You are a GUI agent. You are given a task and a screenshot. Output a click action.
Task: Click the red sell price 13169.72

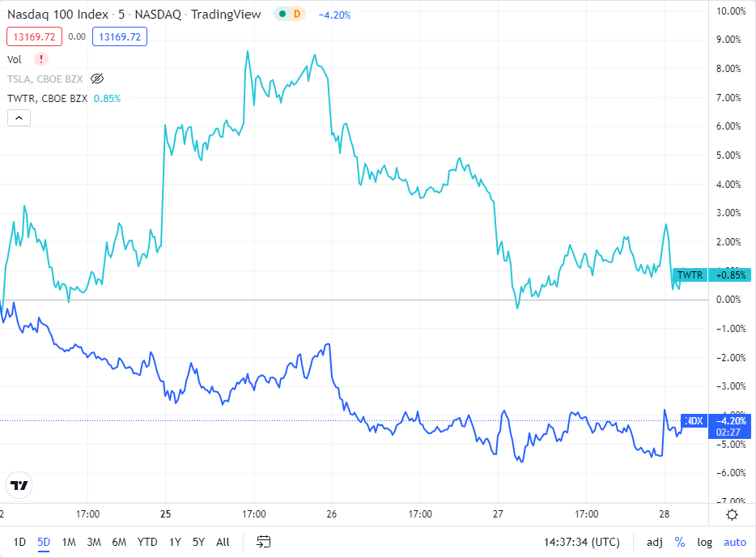[x=35, y=36]
